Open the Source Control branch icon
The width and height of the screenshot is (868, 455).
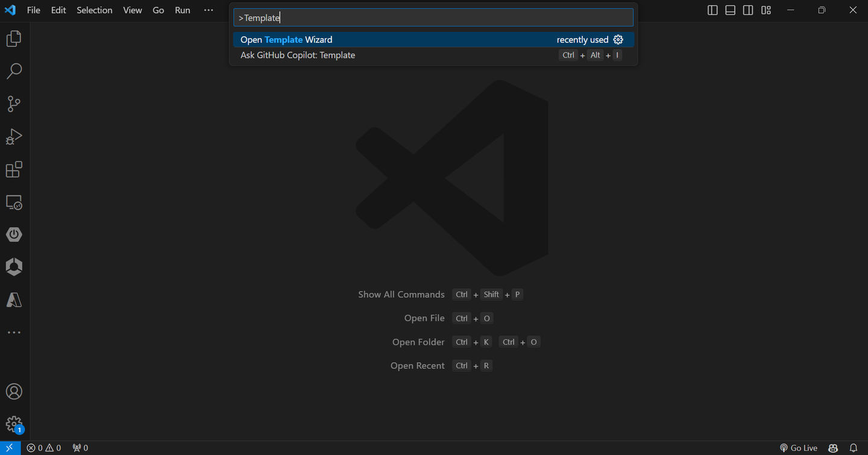(x=14, y=104)
